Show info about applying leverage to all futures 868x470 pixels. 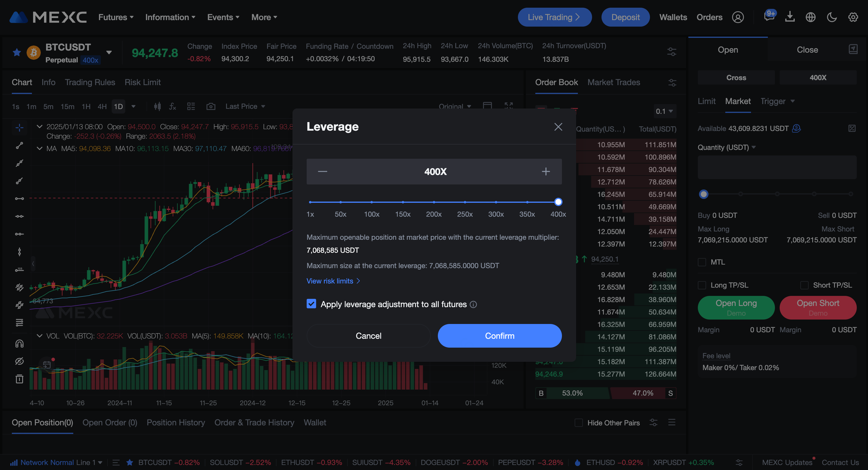point(473,304)
